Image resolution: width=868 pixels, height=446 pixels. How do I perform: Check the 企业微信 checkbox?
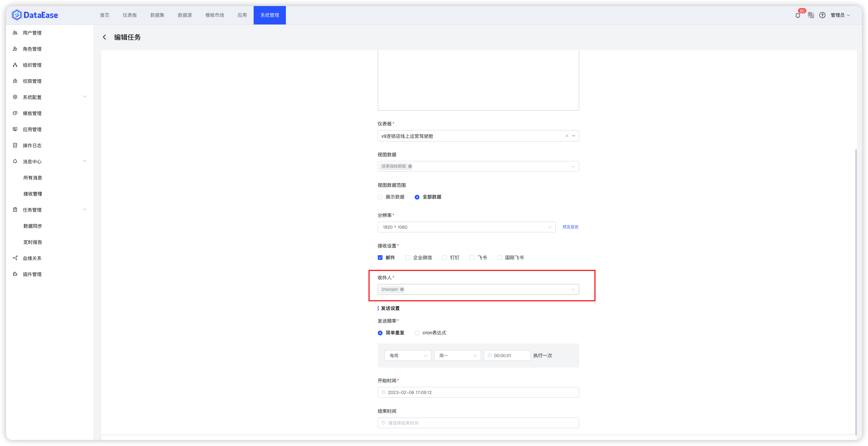point(408,258)
